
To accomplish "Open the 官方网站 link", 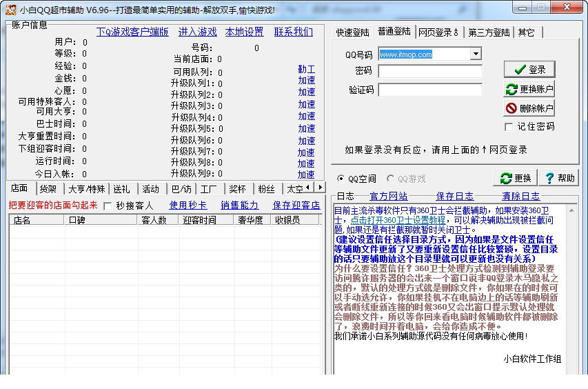I will 389,196.
